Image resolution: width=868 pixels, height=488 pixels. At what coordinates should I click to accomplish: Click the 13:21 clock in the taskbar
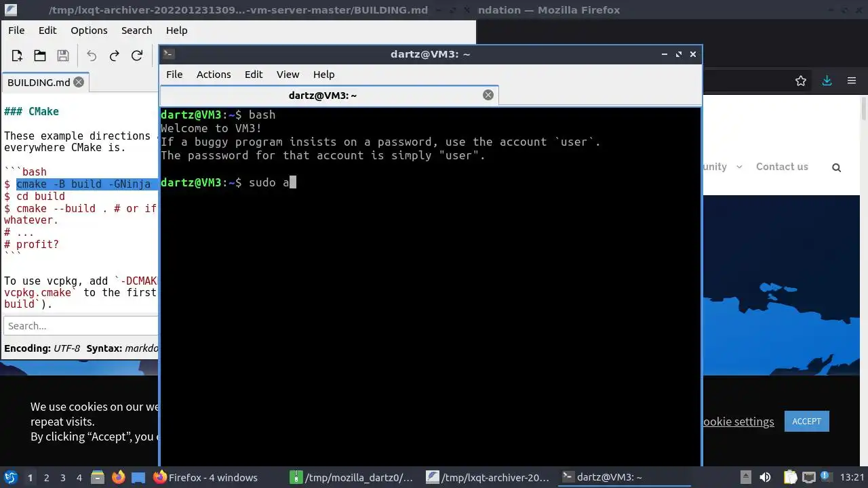pyautogui.click(x=852, y=478)
